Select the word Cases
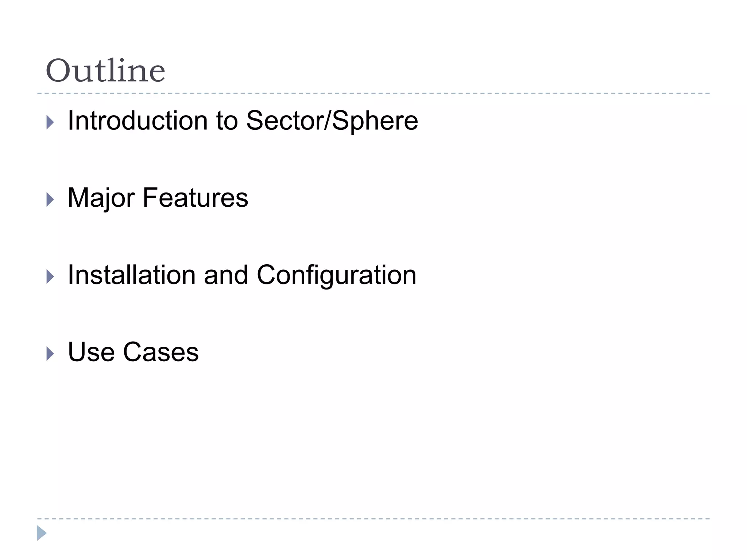 [161, 352]
